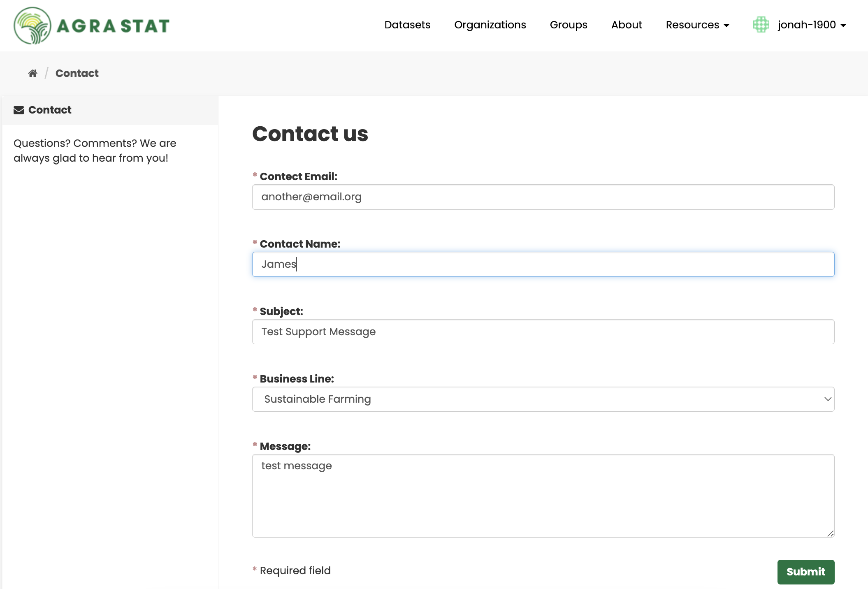Focus the Contact Email field
The width and height of the screenshot is (868, 589).
[x=543, y=197]
